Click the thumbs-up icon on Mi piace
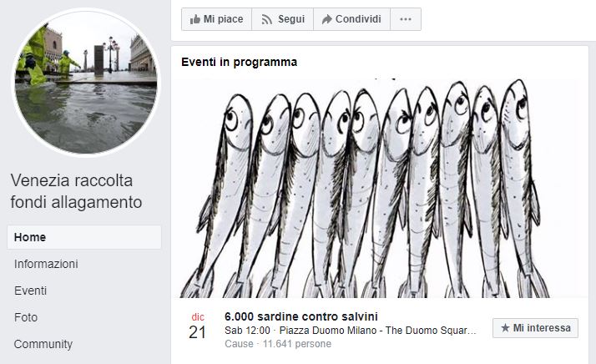 (195, 19)
